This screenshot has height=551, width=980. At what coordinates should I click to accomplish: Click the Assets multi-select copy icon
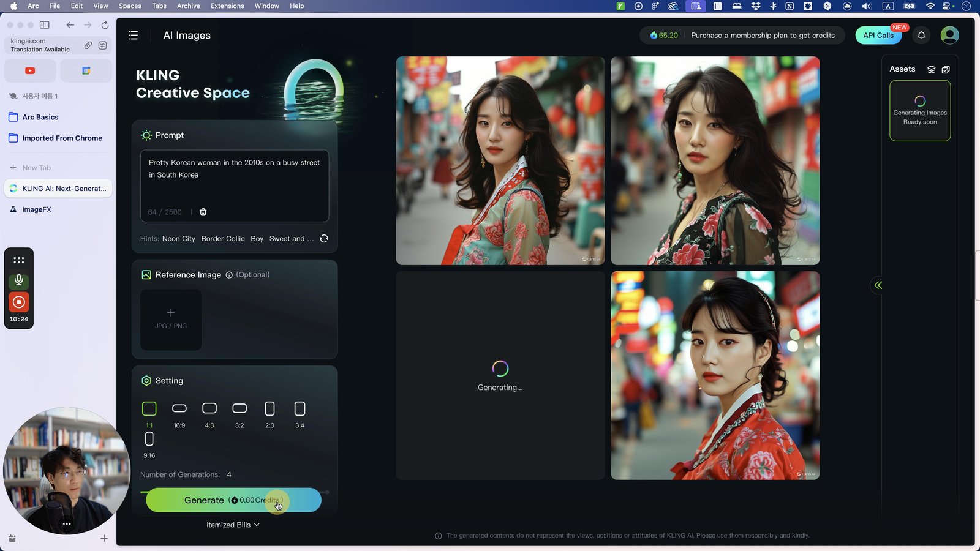pos(946,69)
